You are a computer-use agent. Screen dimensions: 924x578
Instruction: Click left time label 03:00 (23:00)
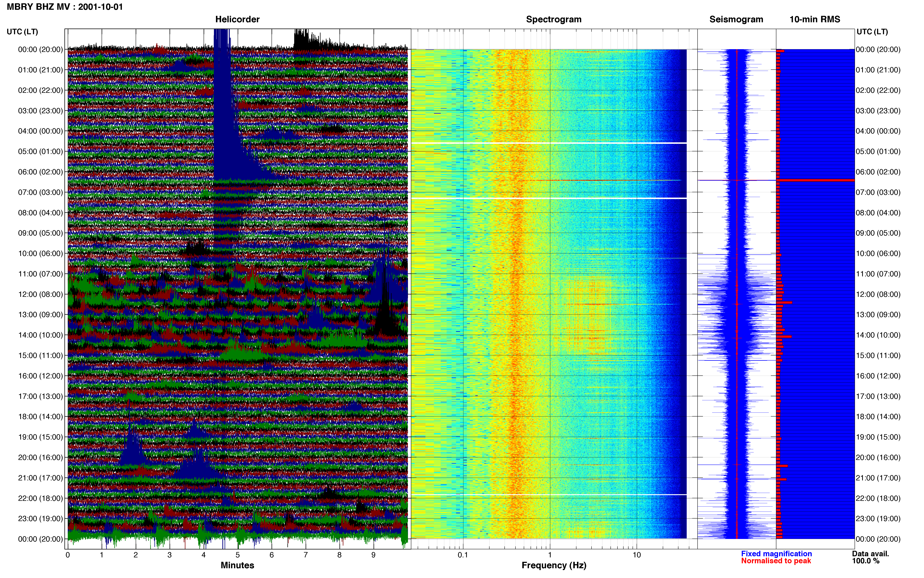pyautogui.click(x=41, y=111)
